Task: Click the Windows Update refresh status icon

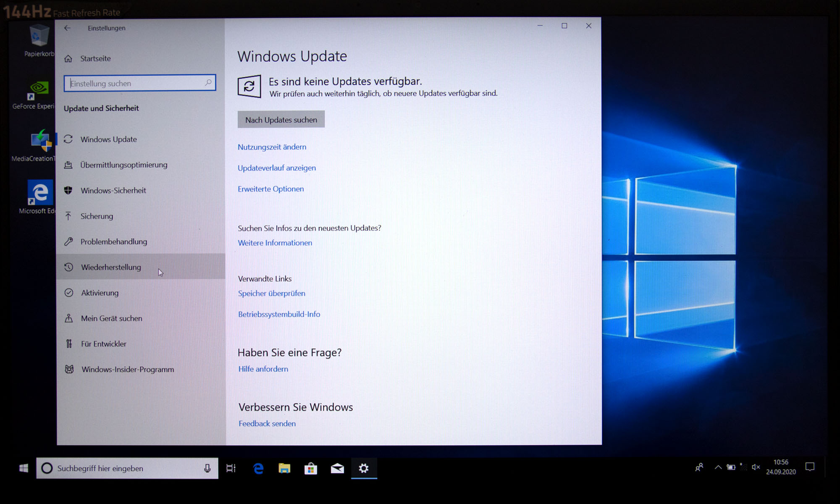Action: tap(249, 87)
